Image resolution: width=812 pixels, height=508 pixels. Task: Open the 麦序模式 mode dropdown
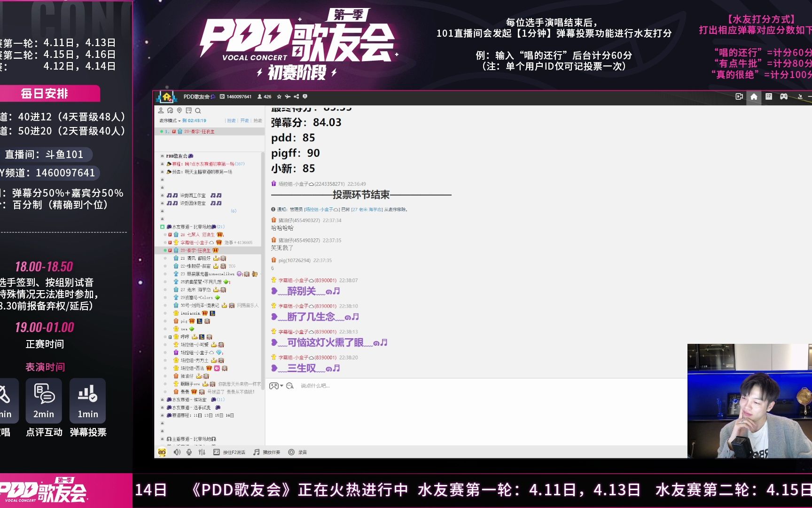click(170, 120)
